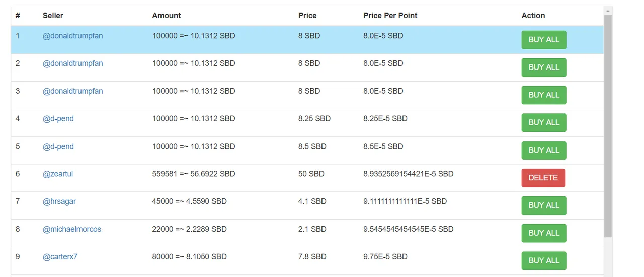The height and width of the screenshot is (277, 644).
Task: Open @donaldtrumpfan profile in row 1
Action: tap(73, 36)
